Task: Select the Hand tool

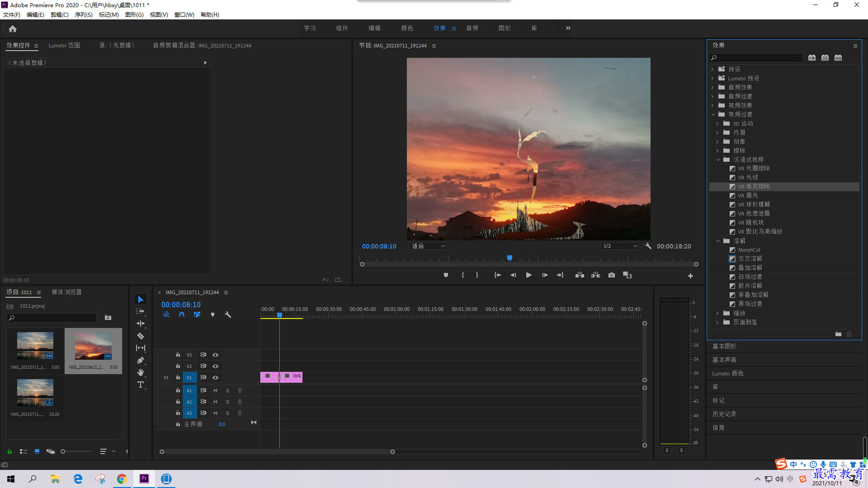Action: (141, 372)
